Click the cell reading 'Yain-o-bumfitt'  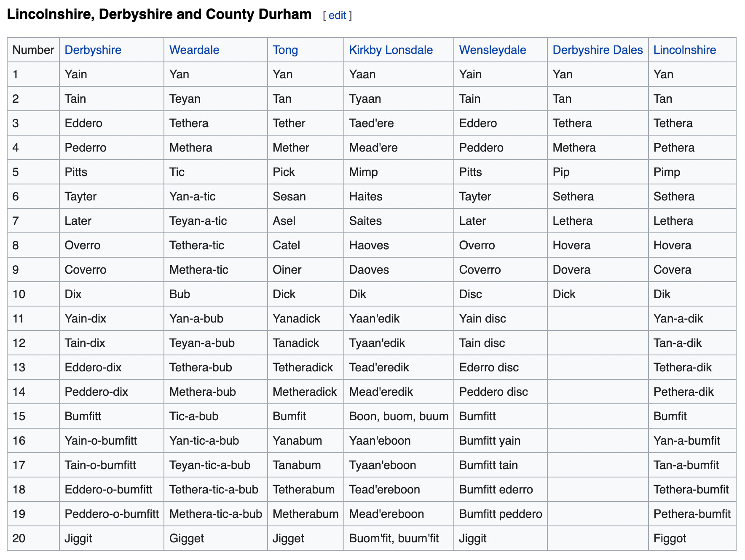tap(112, 441)
